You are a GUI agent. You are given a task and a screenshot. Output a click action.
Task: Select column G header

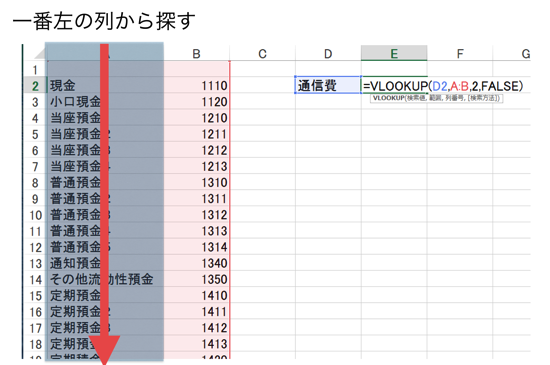(512, 53)
